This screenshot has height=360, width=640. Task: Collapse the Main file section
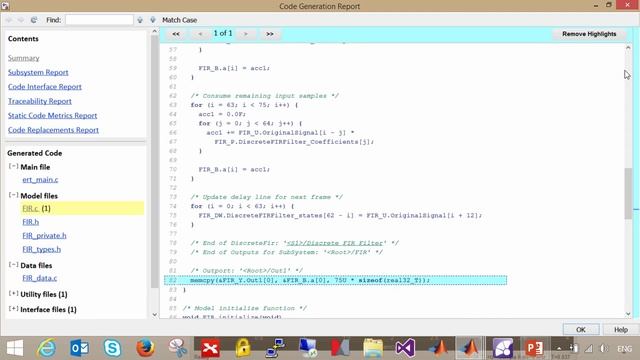(13, 166)
